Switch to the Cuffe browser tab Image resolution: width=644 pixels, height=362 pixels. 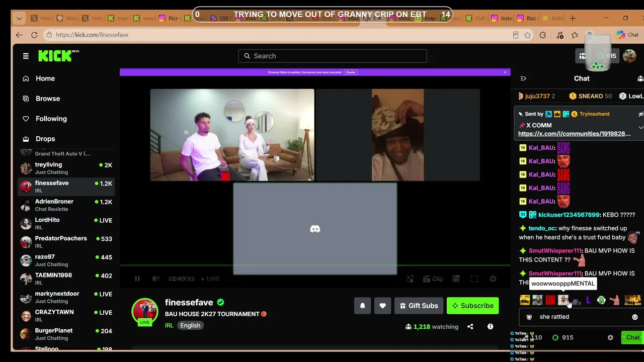[475, 18]
